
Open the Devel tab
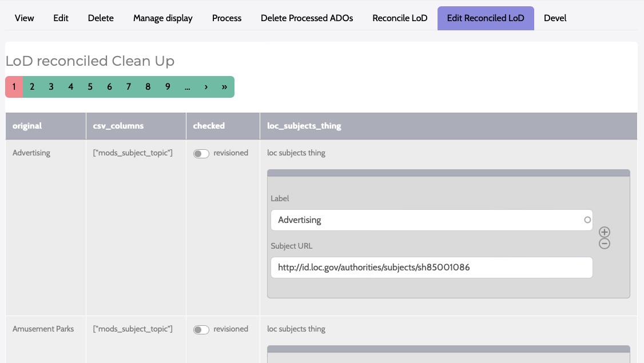(x=555, y=18)
